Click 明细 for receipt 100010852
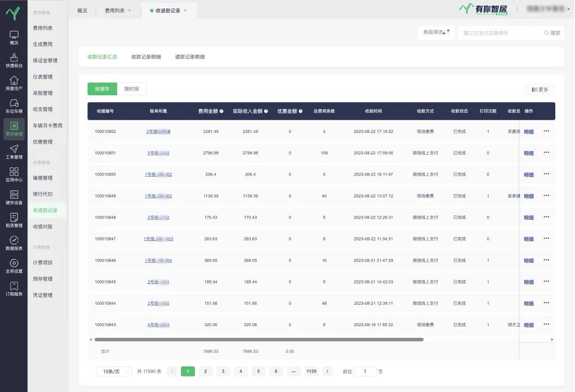The width and height of the screenshot is (575, 392). click(x=529, y=132)
